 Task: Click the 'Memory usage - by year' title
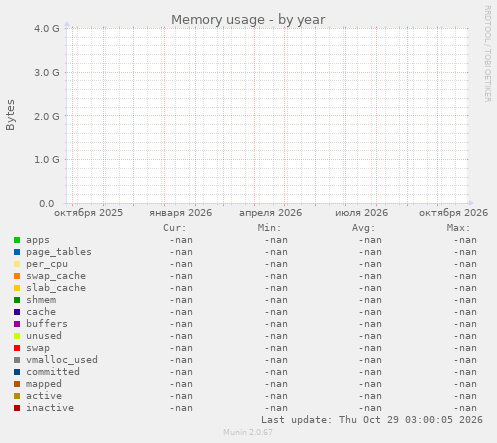[248, 20]
